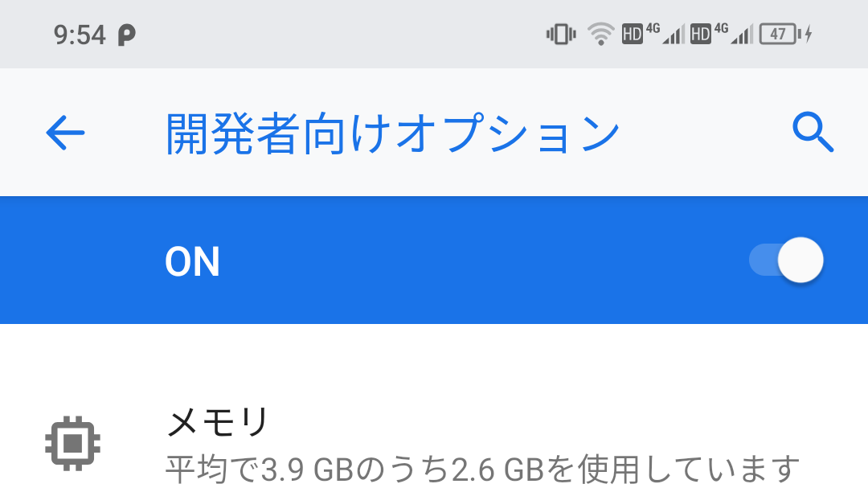Tap the 9:54 clock
This screenshot has height=488, width=868.
[x=79, y=35]
